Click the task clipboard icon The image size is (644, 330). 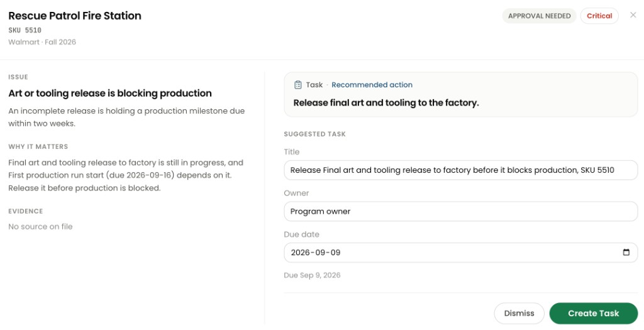[297, 85]
